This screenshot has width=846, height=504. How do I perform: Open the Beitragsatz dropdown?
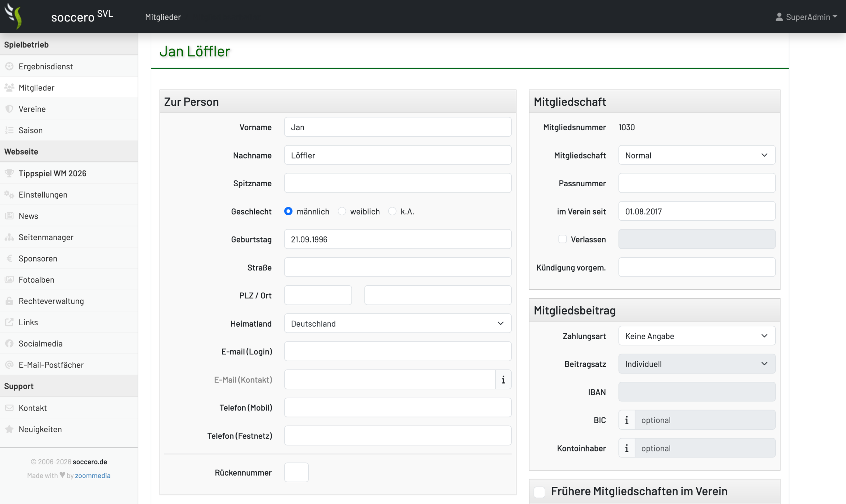697,364
